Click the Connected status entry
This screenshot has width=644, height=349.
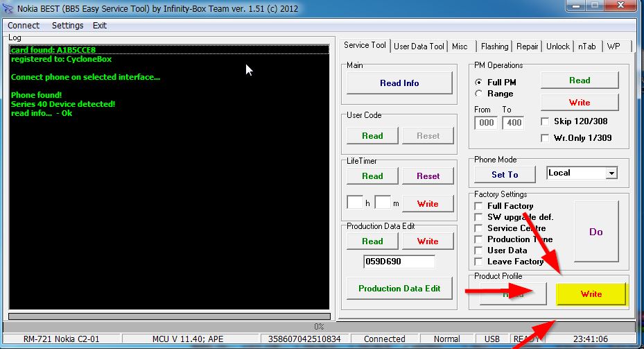(x=385, y=339)
